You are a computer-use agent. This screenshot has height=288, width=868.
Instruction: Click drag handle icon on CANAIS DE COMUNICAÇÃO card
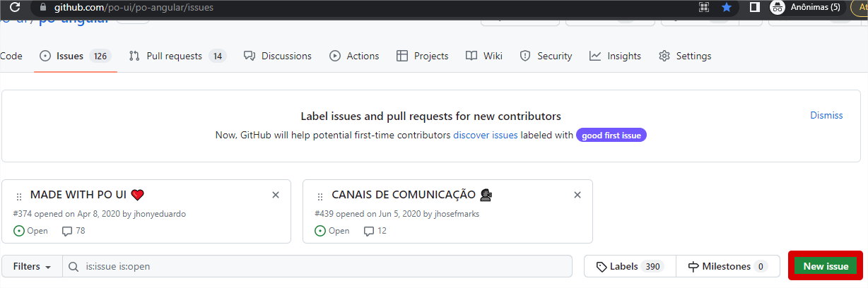tap(319, 196)
